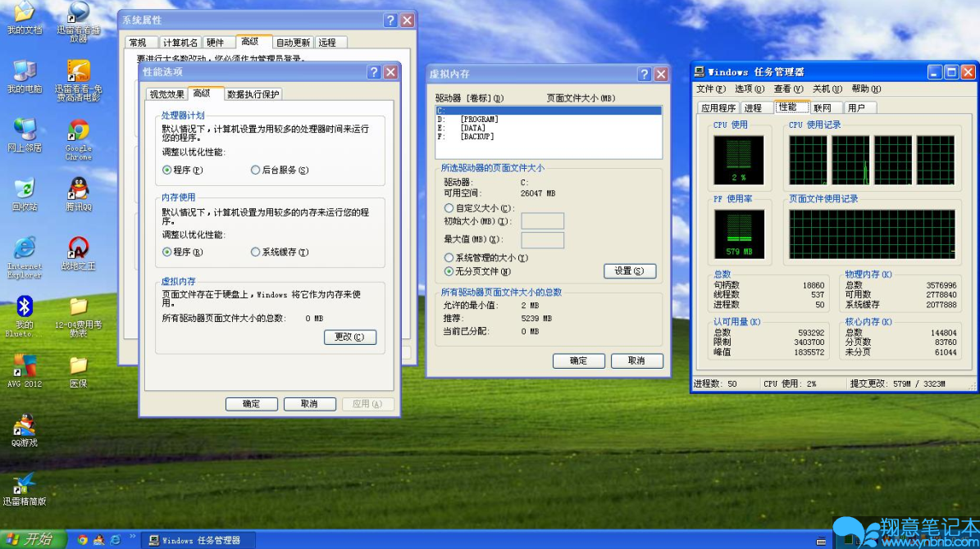Open 文件 menu in Task Manager

point(711,88)
